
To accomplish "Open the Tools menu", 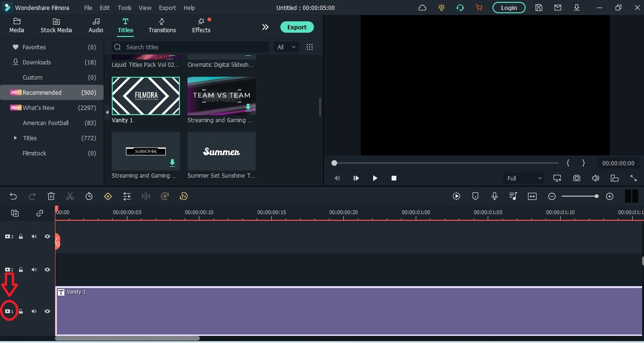I will coord(125,8).
